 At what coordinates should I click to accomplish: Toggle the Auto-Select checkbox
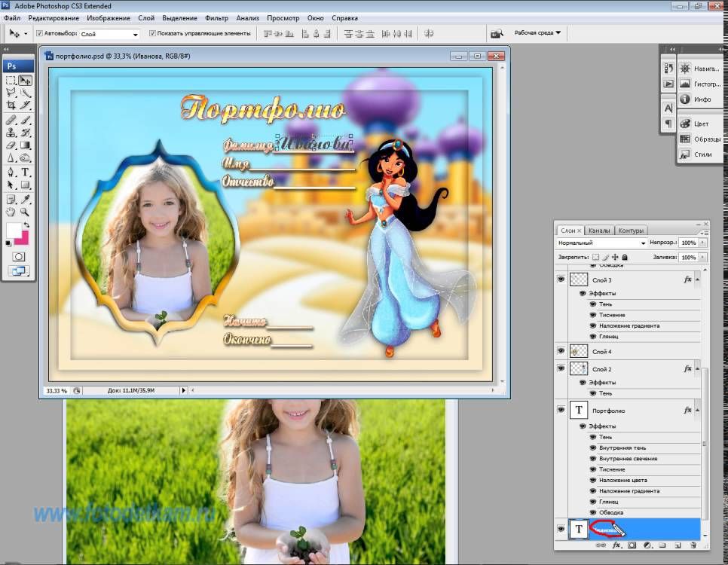tap(39, 33)
